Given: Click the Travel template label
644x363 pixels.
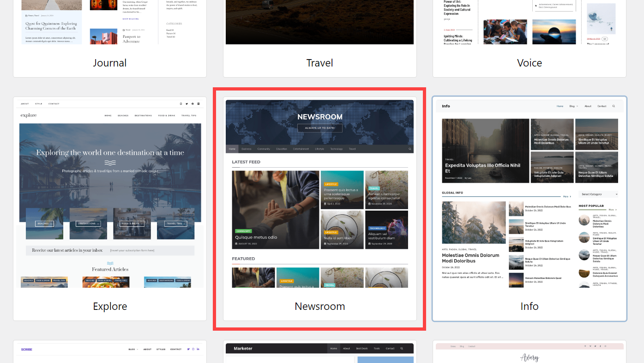Looking at the screenshot, I should pos(319,63).
